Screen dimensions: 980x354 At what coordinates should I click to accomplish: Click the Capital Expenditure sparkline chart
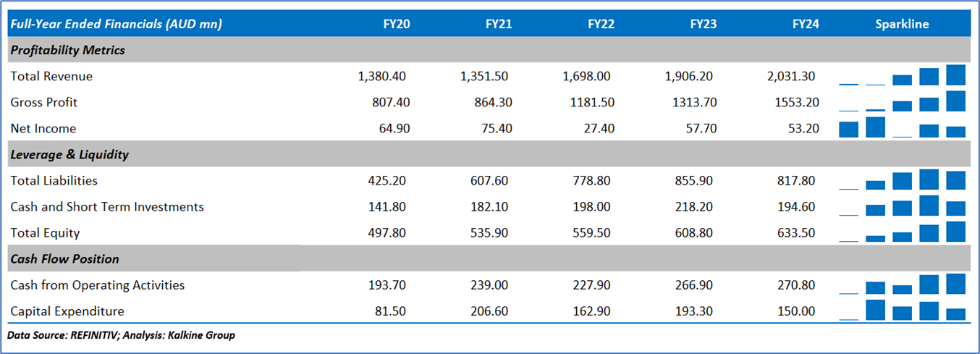[903, 311]
